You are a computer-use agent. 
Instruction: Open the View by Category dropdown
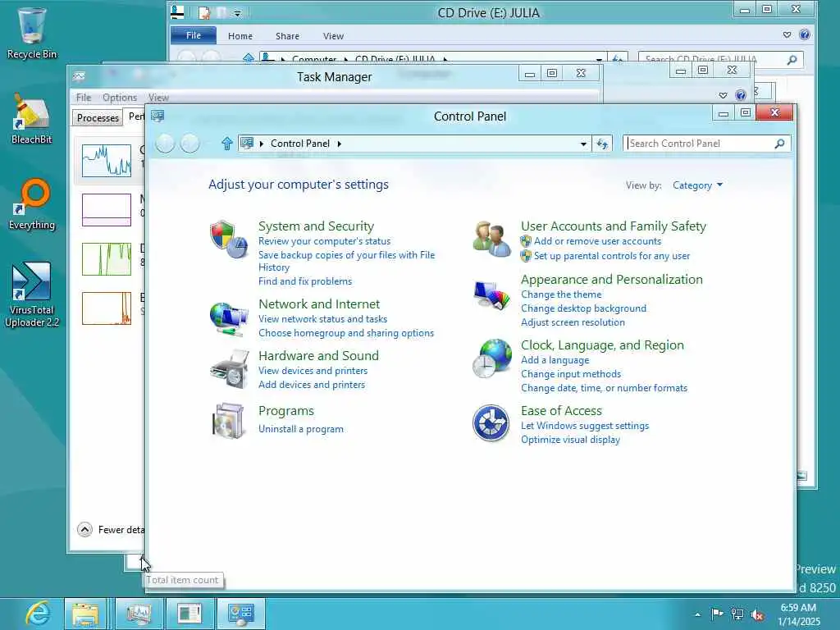697,185
